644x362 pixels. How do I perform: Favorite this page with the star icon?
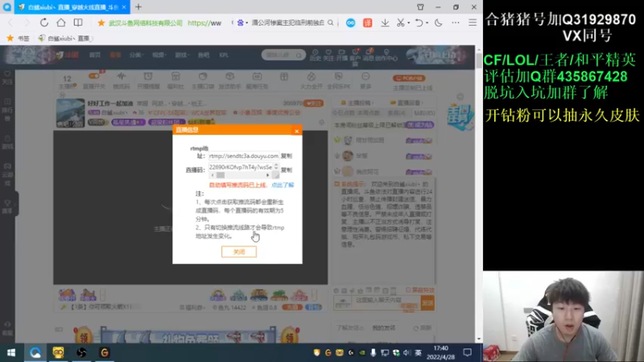101,23
